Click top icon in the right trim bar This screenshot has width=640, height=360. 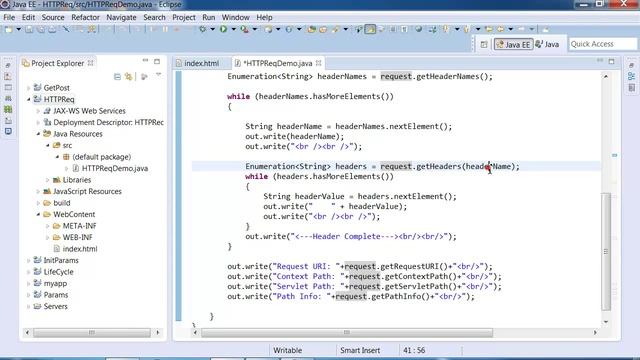[x=631, y=65]
